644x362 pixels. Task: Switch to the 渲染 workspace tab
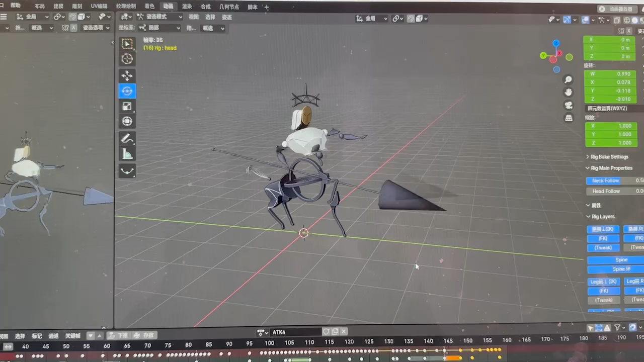tap(187, 7)
